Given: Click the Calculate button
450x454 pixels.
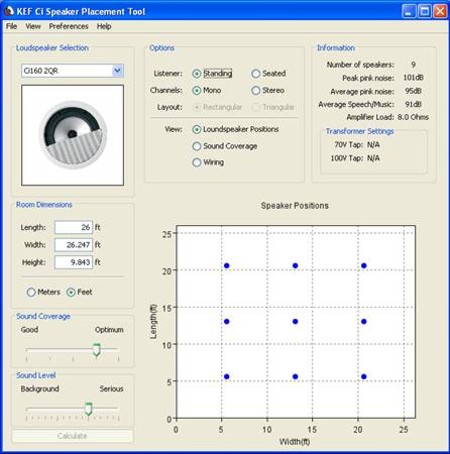Looking at the screenshot, I should (72, 436).
